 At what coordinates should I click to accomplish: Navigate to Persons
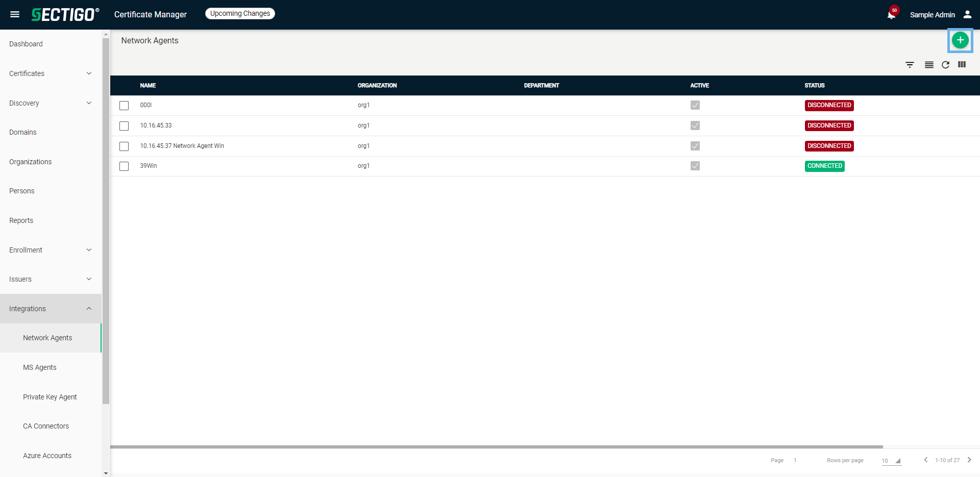click(22, 191)
